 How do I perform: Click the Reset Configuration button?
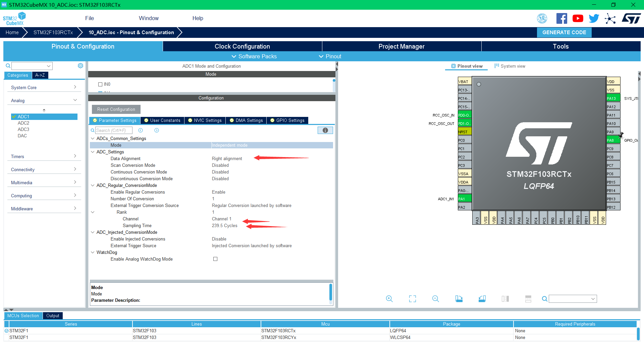[x=116, y=110]
